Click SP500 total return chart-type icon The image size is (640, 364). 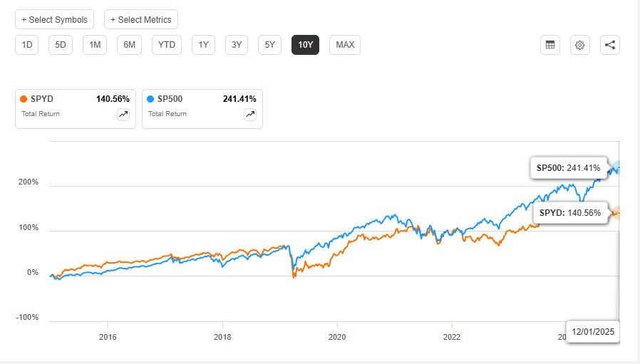250,115
